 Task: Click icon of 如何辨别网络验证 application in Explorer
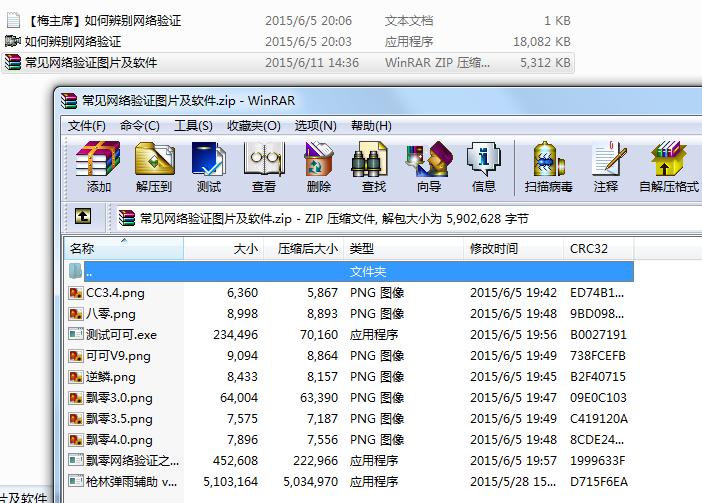(13, 41)
